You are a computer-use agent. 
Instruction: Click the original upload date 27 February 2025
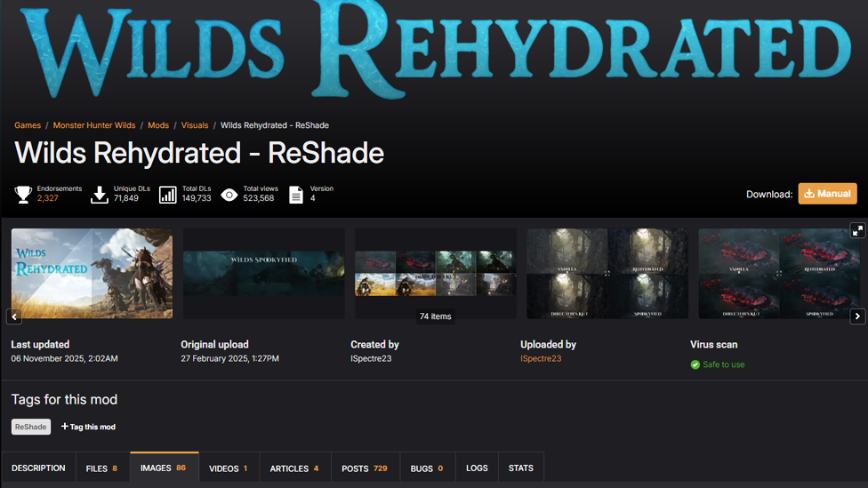coord(229,358)
